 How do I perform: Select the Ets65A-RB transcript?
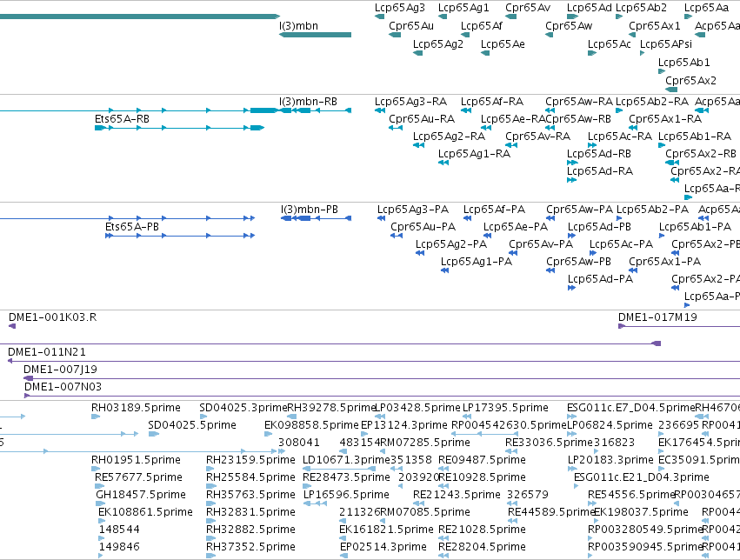pyautogui.click(x=122, y=119)
